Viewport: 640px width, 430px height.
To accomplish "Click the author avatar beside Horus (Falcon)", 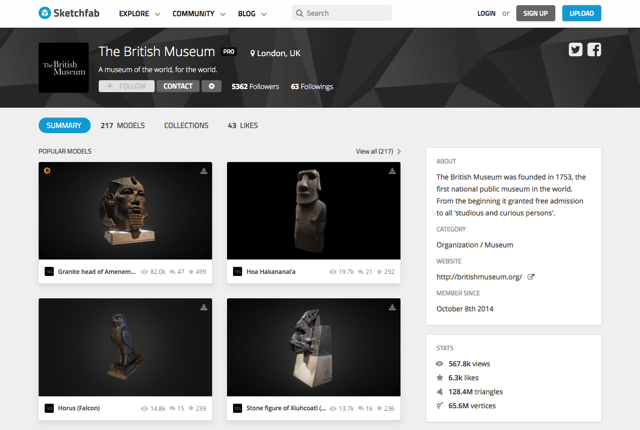I will (49, 408).
